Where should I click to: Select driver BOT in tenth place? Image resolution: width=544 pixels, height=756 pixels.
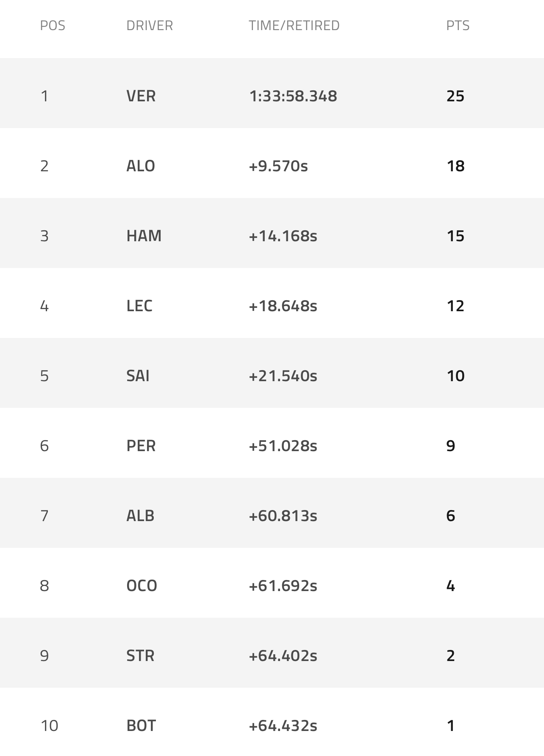(x=141, y=726)
